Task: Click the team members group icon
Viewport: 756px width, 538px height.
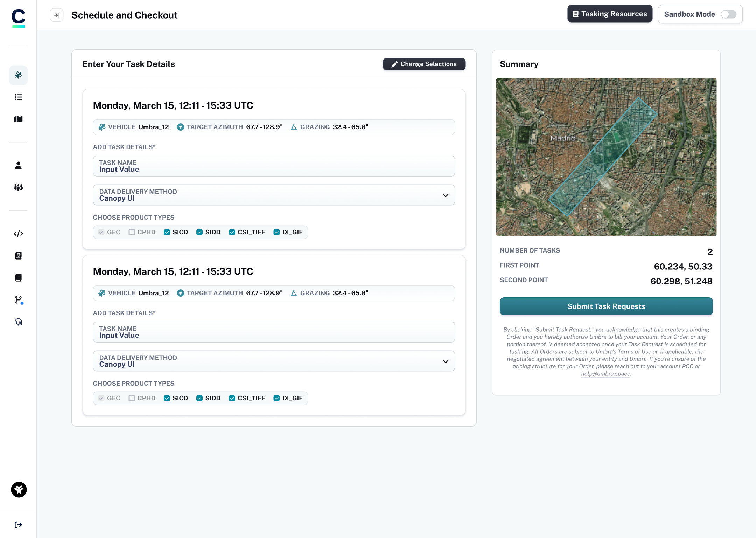Action: [18, 187]
